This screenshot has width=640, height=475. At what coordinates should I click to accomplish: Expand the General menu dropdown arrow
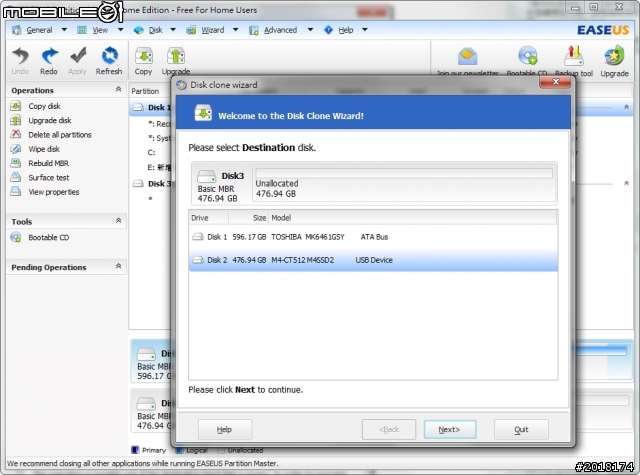point(64,30)
